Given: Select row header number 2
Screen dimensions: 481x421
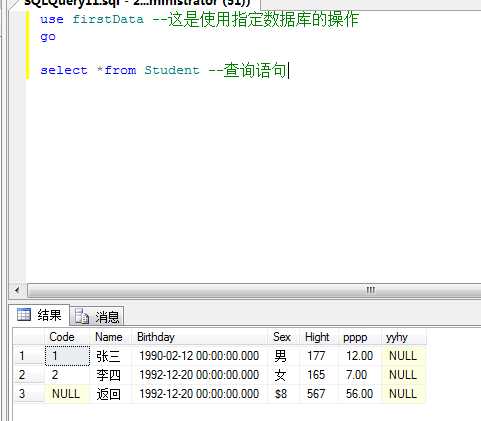Looking at the screenshot, I should (29, 375).
